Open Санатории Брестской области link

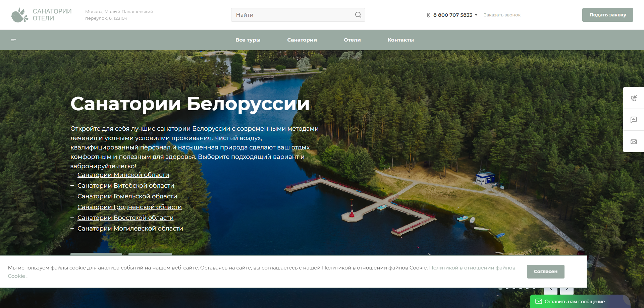pyautogui.click(x=125, y=218)
